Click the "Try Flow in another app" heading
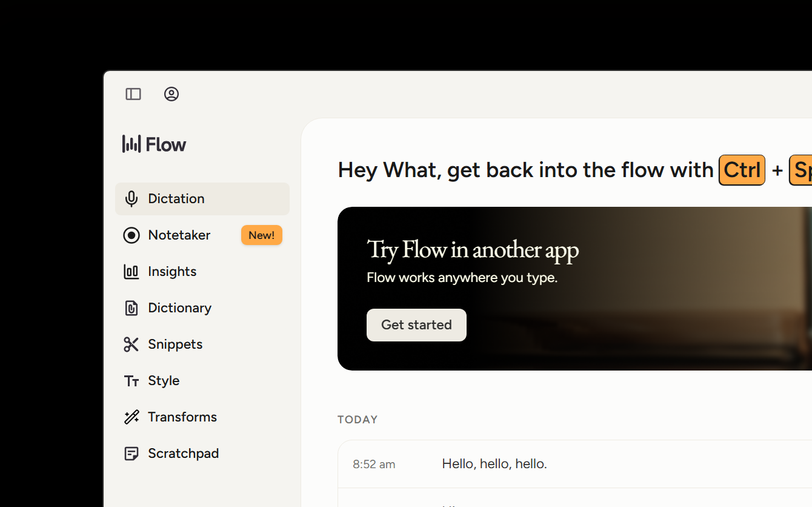The image size is (812, 507). point(473,250)
